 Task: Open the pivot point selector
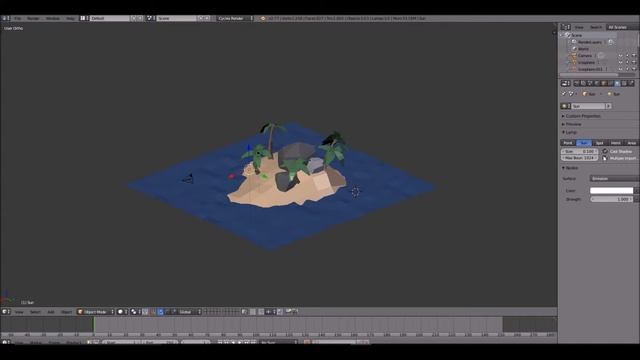[x=136, y=312]
